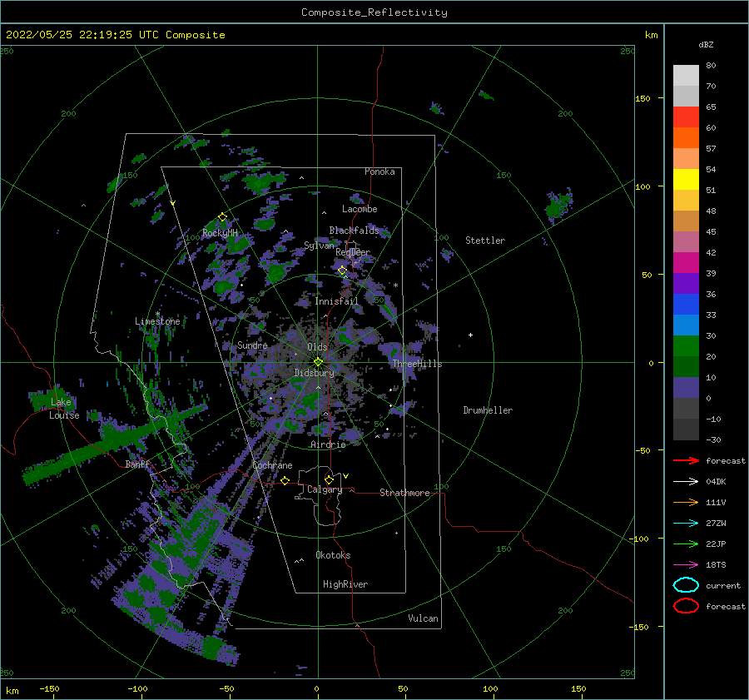Click the yellow diamond marker near RockyMH
Viewport: 749px width, 700px height.
tap(222, 217)
